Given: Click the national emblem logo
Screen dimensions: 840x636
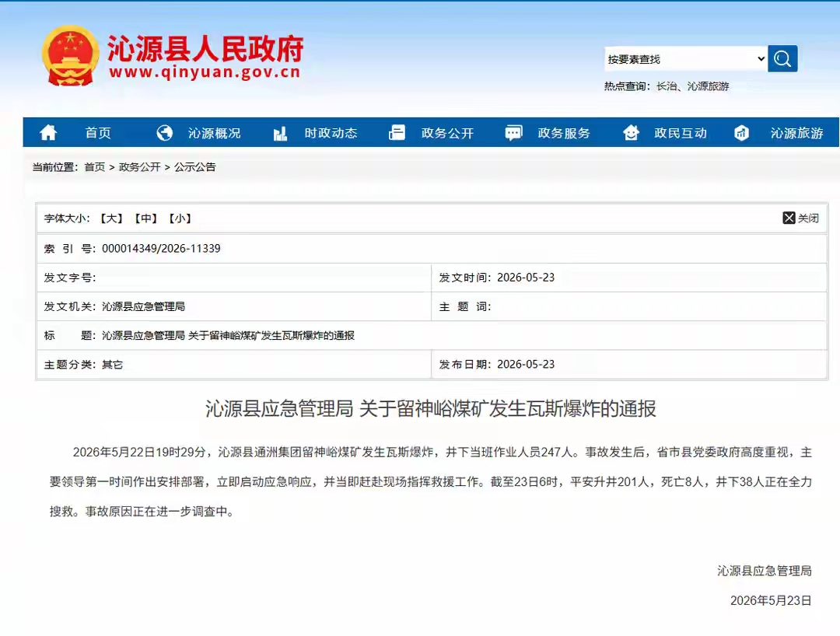Looking at the screenshot, I should click(x=70, y=56).
